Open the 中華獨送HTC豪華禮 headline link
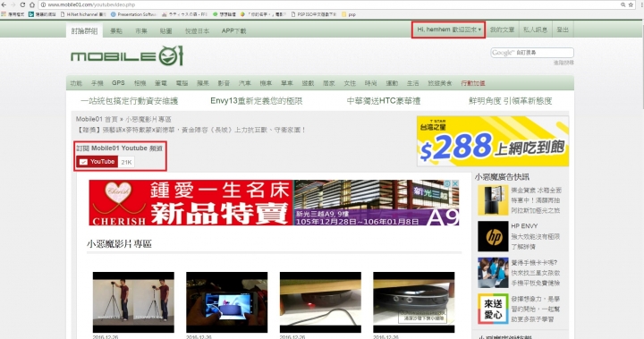 click(x=384, y=101)
